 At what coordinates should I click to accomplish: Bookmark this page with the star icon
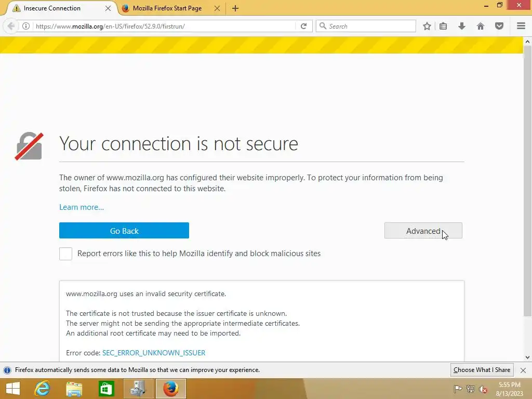point(427,26)
